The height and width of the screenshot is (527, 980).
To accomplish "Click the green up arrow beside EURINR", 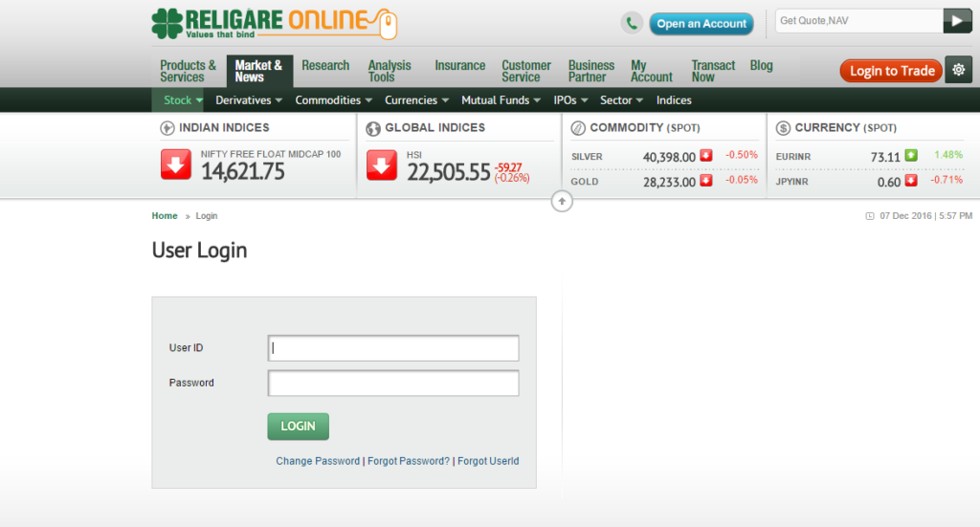I will tap(910, 155).
